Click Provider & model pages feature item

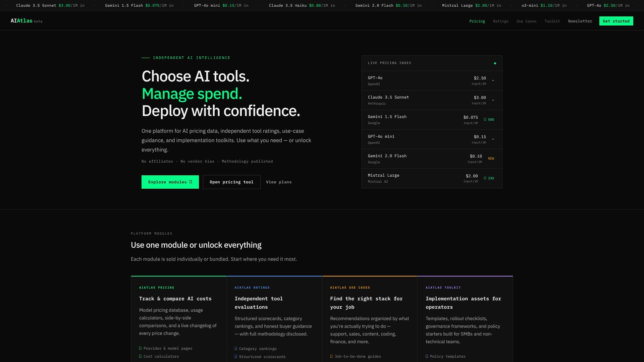(x=166, y=348)
